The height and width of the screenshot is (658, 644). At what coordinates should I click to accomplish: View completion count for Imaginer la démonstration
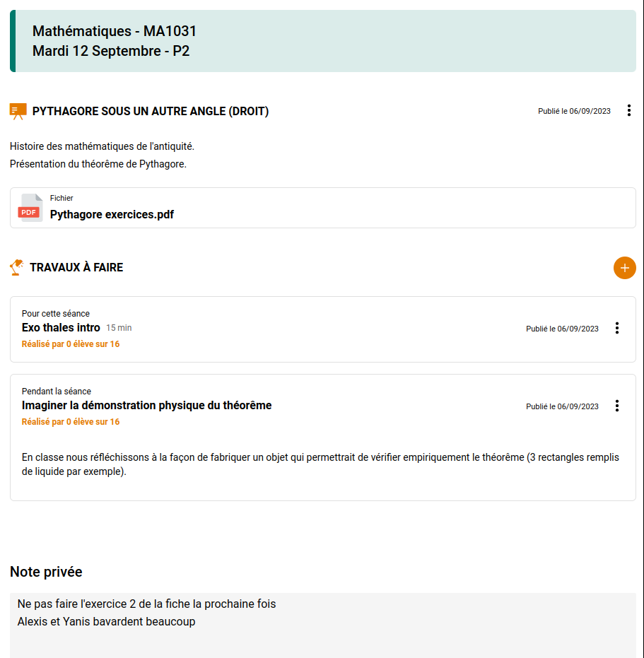click(71, 422)
